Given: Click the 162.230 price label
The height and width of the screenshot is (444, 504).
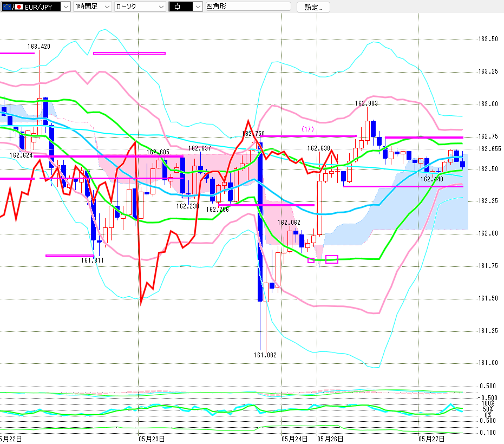Looking at the screenshot, I should pos(187,206).
